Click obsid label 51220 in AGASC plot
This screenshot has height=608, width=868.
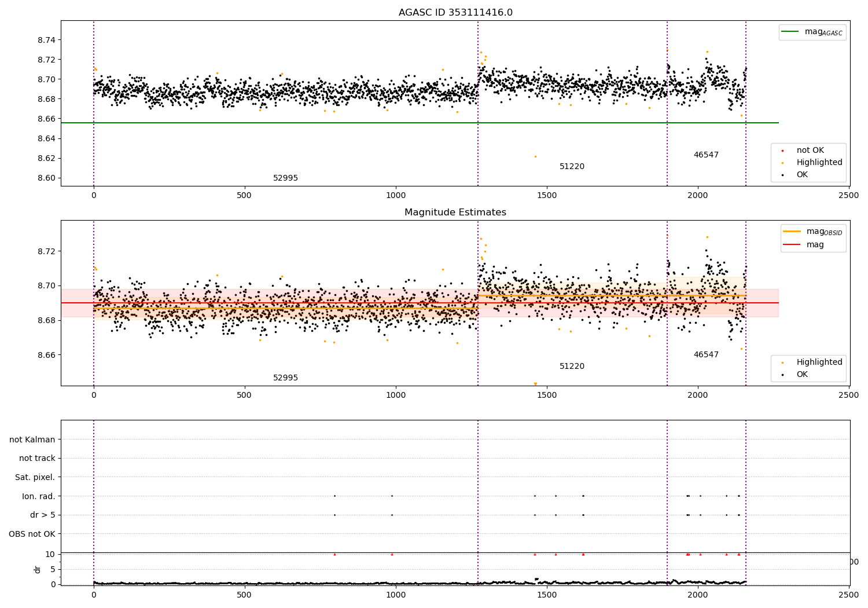[572, 167]
